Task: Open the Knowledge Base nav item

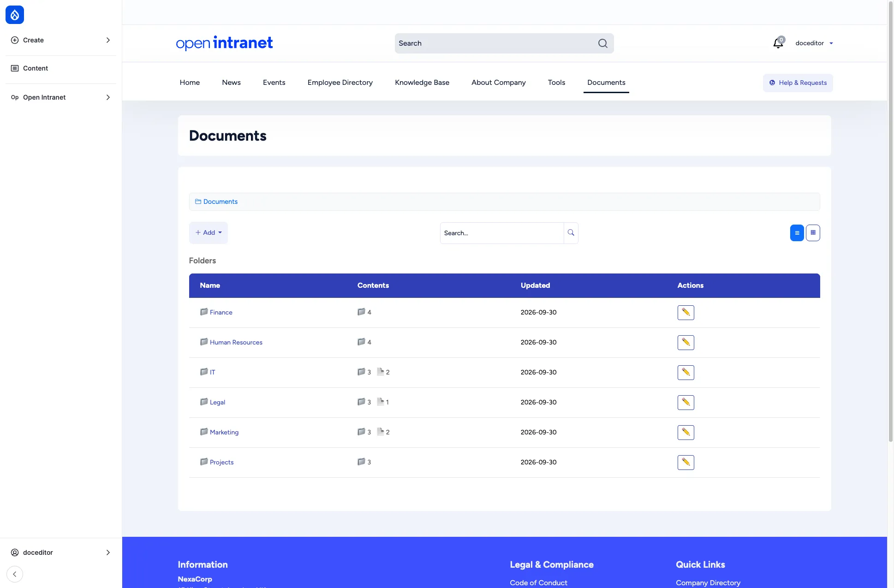Action: tap(422, 83)
